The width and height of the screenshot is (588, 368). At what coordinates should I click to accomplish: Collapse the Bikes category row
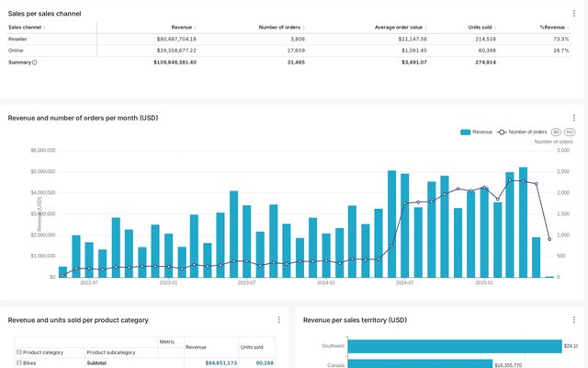(x=18, y=363)
